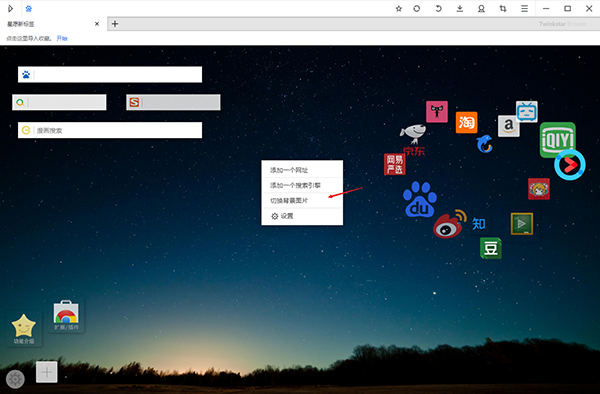Open the Youku circular play shortcut

tap(569, 165)
